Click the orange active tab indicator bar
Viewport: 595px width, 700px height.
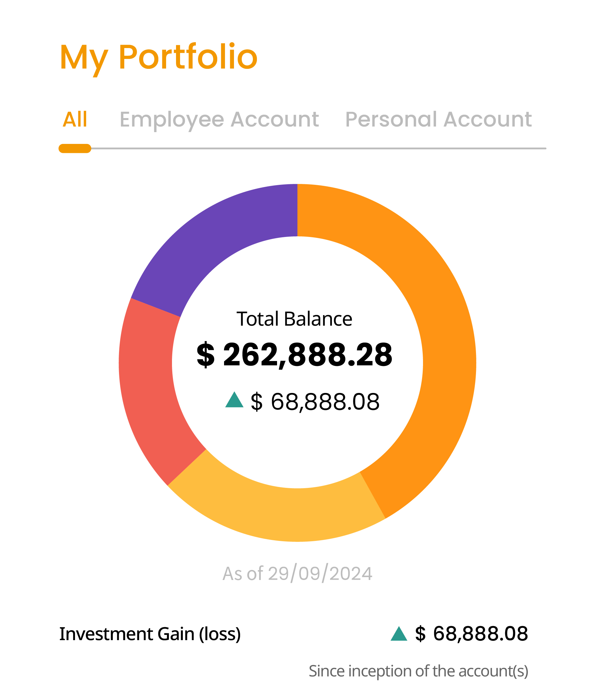coord(75,149)
